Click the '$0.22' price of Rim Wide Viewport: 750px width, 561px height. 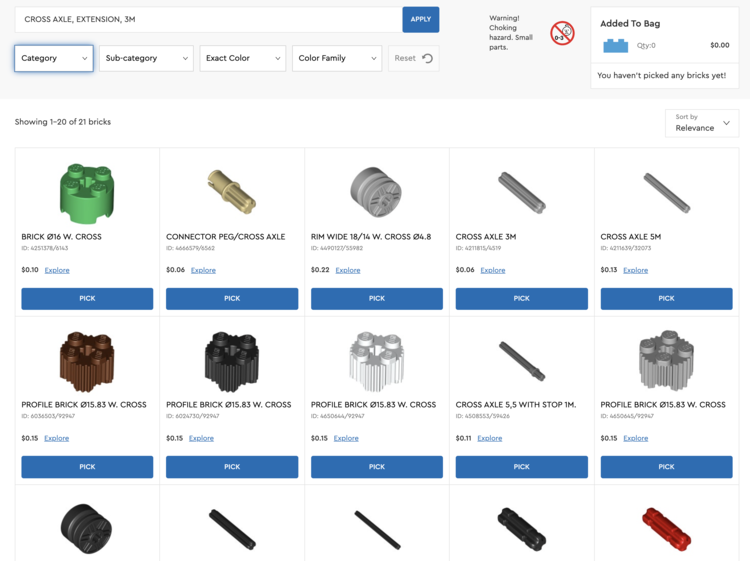pyautogui.click(x=320, y=270)
